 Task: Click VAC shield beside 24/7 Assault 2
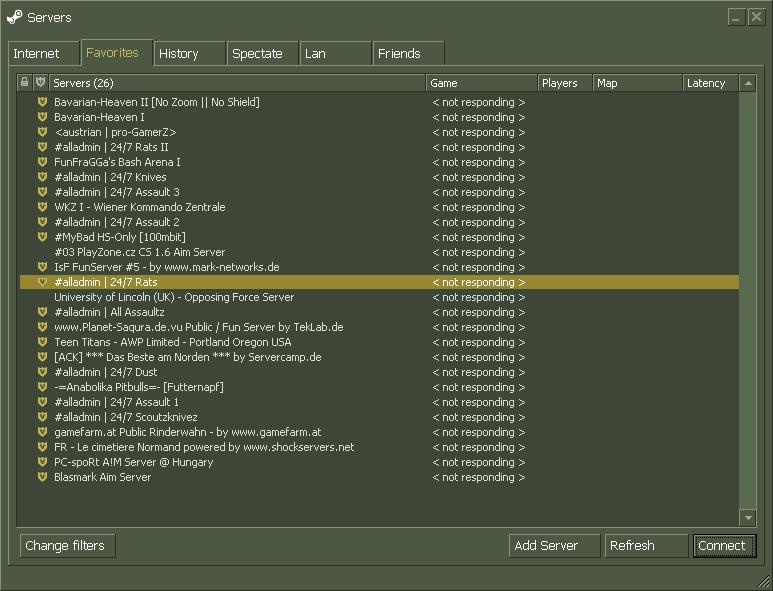(42, 222)
